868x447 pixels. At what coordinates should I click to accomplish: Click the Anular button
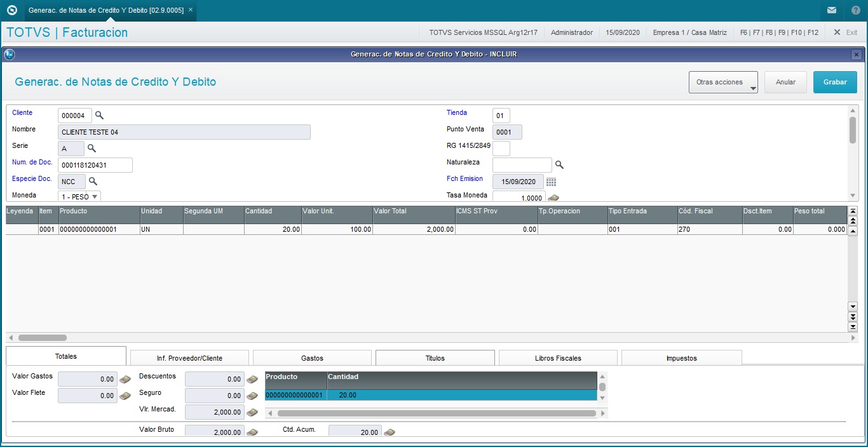point(785,82)
